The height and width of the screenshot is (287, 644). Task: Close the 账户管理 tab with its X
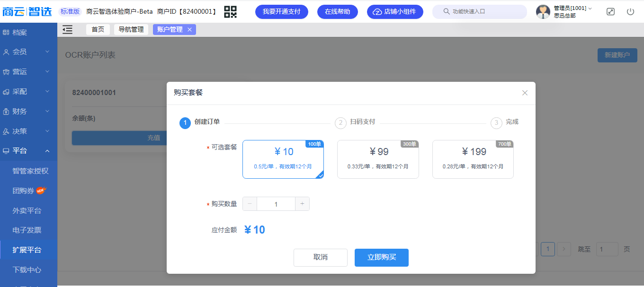coord(189,30)
